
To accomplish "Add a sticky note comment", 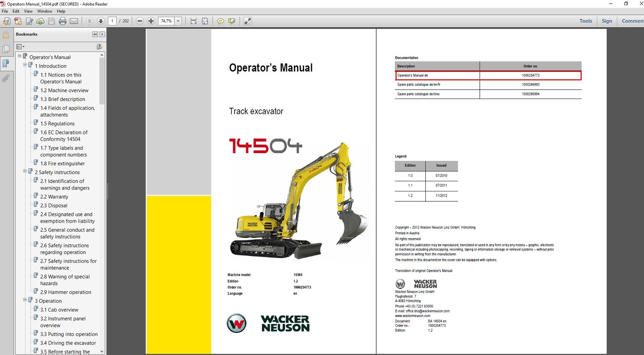I will [x=220, y=21].
